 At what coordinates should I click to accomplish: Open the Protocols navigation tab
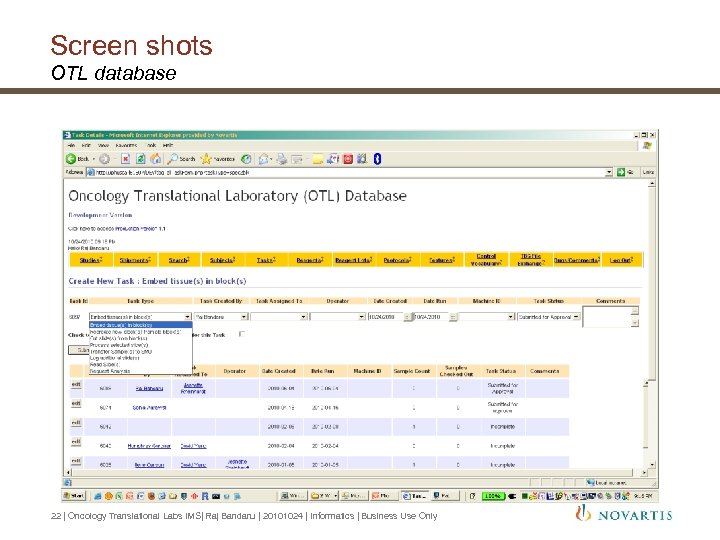pyautogui.click(x=397, y=260)
